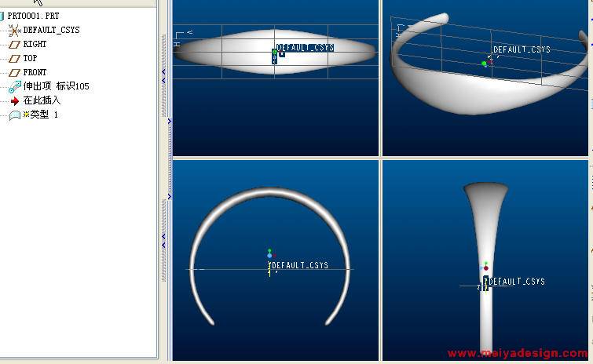593x364 pixels.
Task: Click DEFAULT_CSYS label in top-right perspective viewport
Action: pos(522,49)
